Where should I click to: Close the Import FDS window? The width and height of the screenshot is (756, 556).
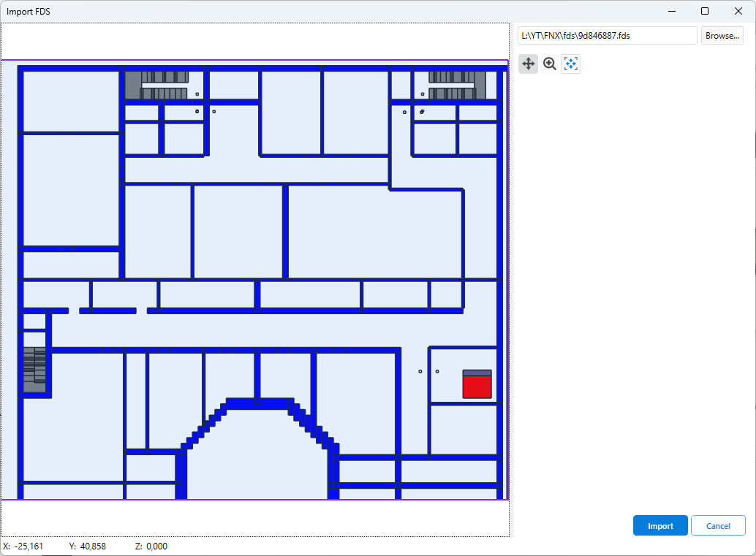click(738, 11)
